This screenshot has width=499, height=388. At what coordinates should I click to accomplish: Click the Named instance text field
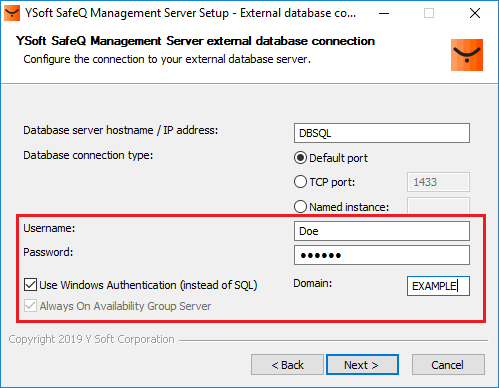coord(438,206)
